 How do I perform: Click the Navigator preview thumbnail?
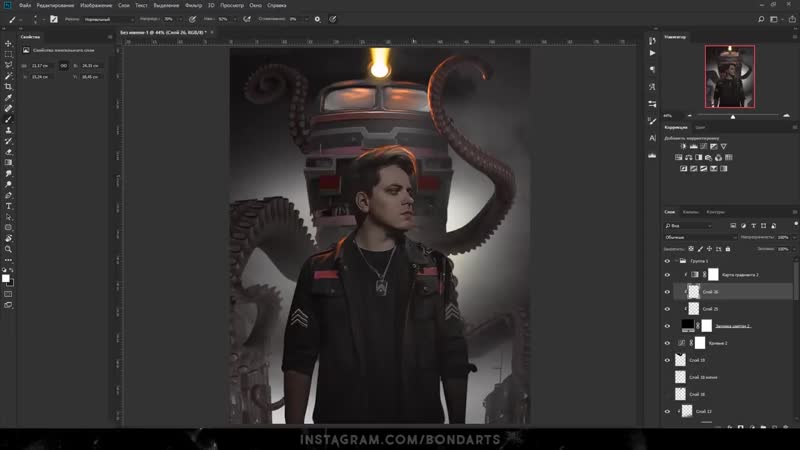[x=729, y=76]
